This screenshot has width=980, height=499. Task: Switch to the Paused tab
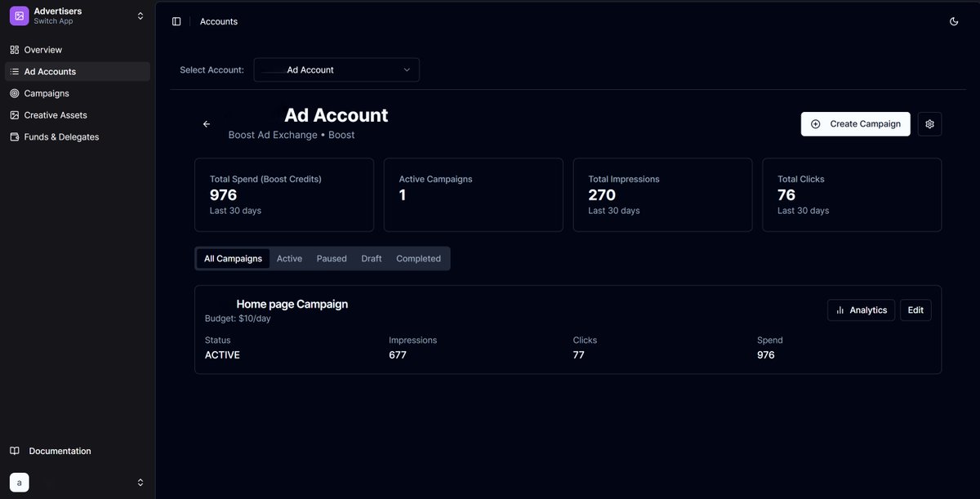coord(332,259)
